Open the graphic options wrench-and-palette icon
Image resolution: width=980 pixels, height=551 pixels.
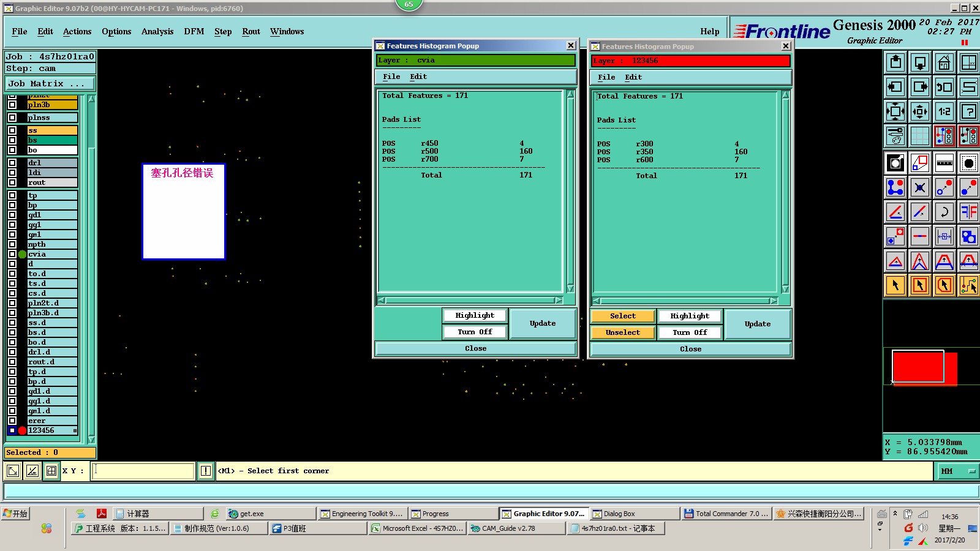[x=895, y=136]
